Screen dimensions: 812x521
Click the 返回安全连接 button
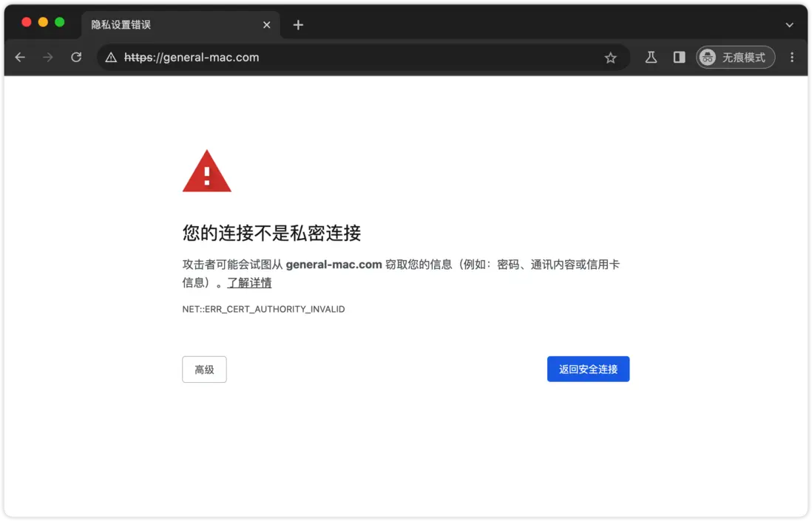coord(588,370)
